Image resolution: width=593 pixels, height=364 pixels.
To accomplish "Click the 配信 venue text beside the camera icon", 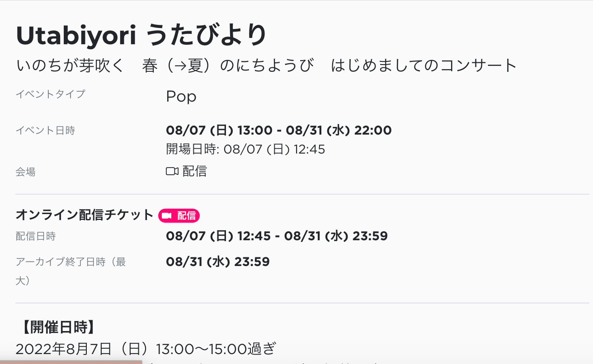I will (x=195, y=172).
